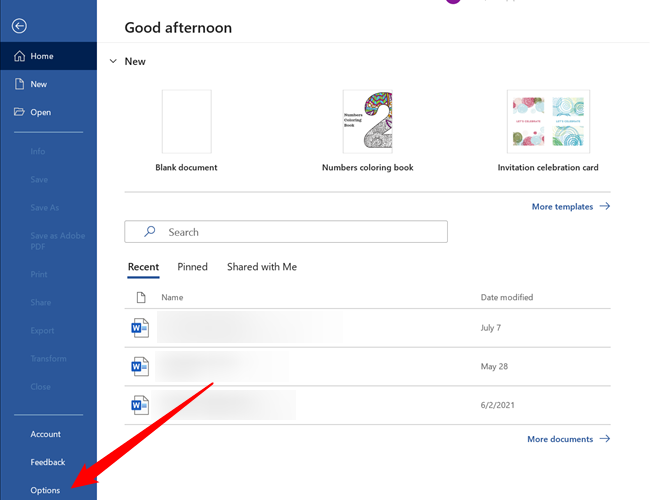Open the Print page
Viewport: 650px width, 500px height.
point(39,274)
